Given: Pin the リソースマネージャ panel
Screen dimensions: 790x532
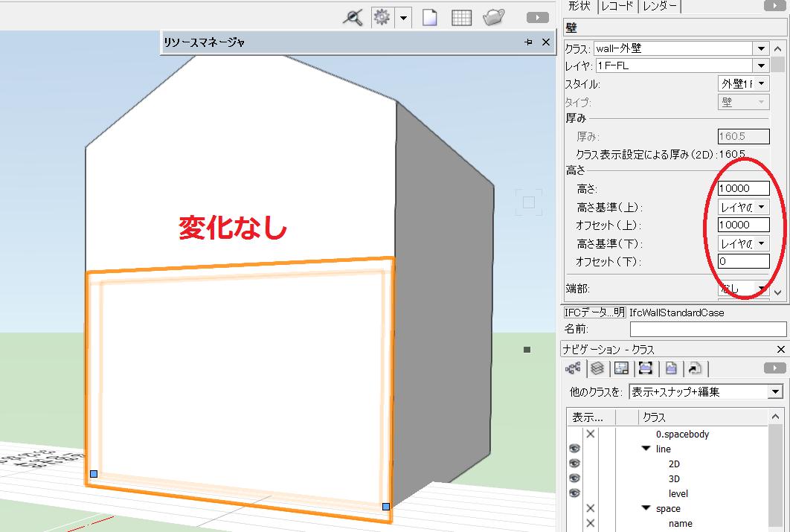Looking at the screenshot, I should coord(528,43).
